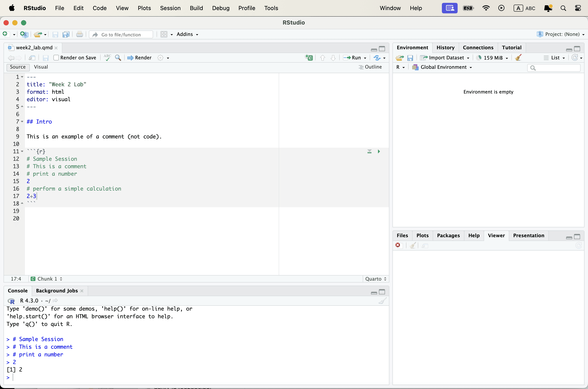Open the Session menu
This screenshot has width=588, height=389.
pos(170,8)
